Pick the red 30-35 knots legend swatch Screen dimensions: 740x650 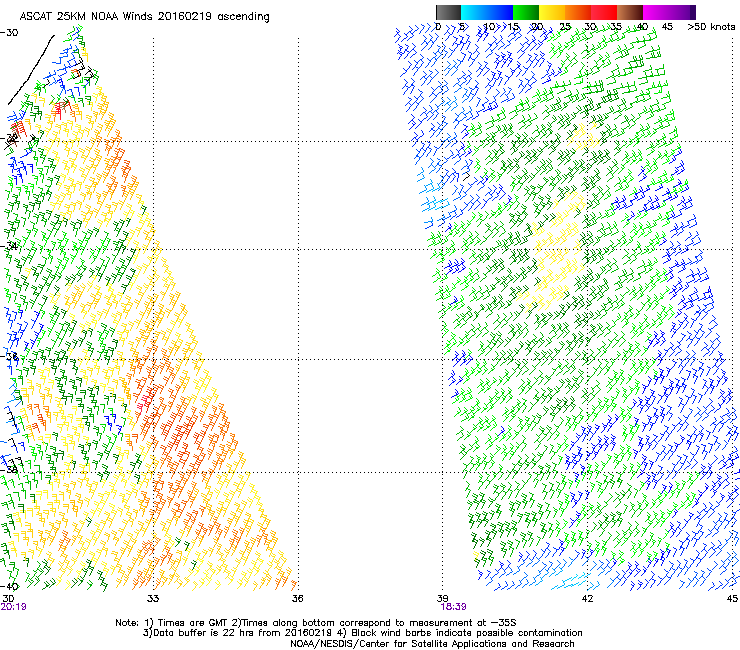point(604,12)
